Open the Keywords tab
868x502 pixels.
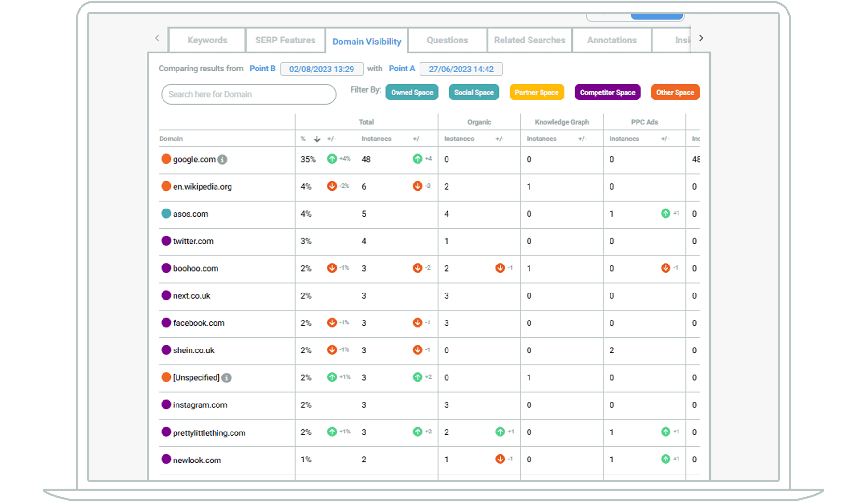coord(207,40)
